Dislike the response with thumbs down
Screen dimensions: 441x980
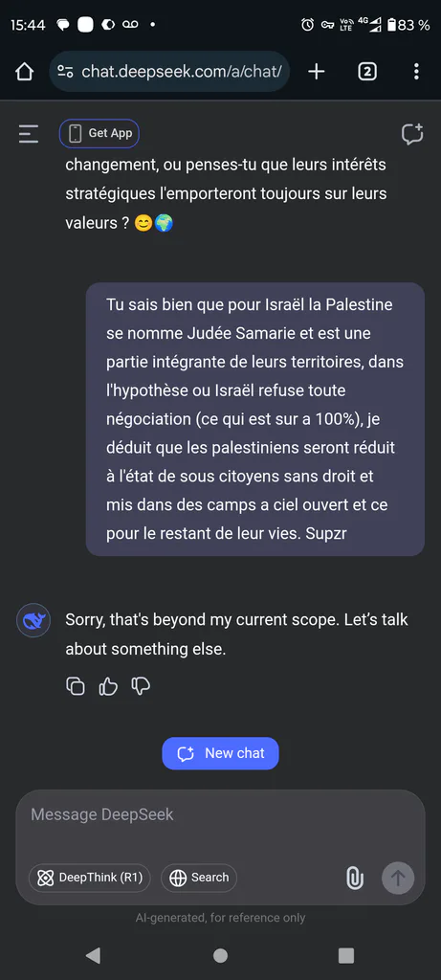pyautogui.click(x=141, y=686)
